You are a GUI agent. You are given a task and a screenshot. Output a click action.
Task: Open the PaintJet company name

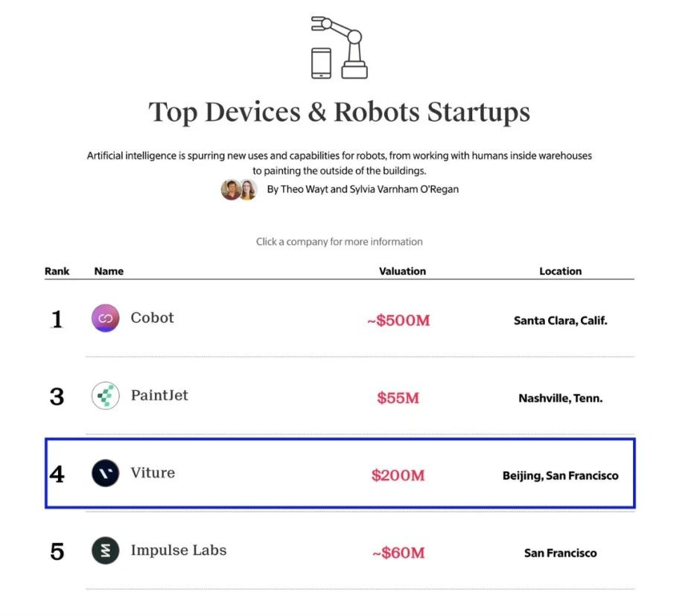[159, 395]
